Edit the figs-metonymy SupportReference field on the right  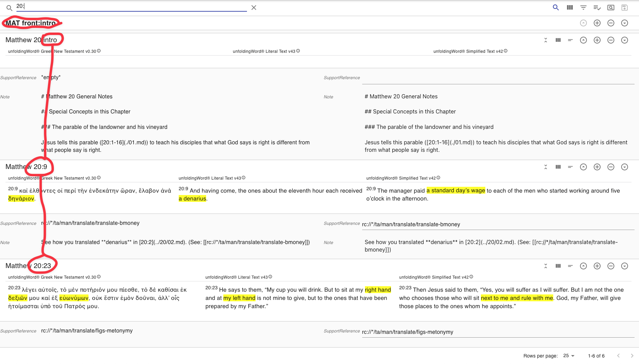click(x=498, y=332)
